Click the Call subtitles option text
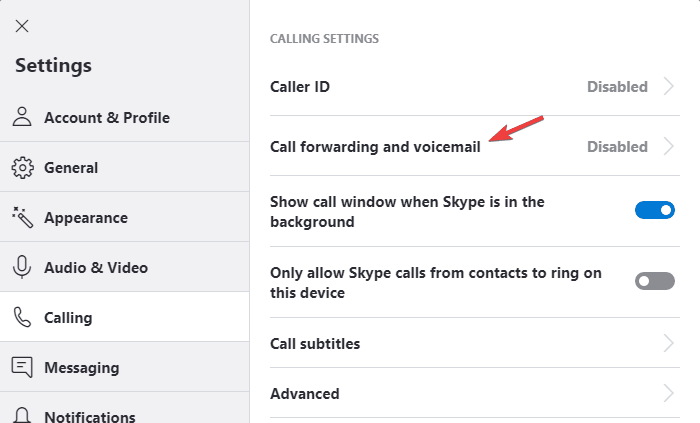The width and height of the screenshot is (700, 423). click(315, 344)
